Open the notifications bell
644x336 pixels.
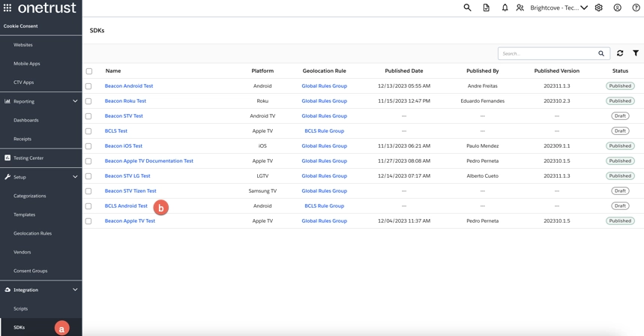[505, 7]
